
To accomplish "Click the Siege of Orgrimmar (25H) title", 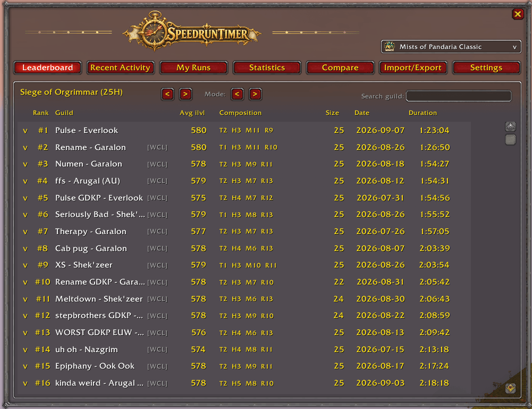I will [x=71, y=92].
